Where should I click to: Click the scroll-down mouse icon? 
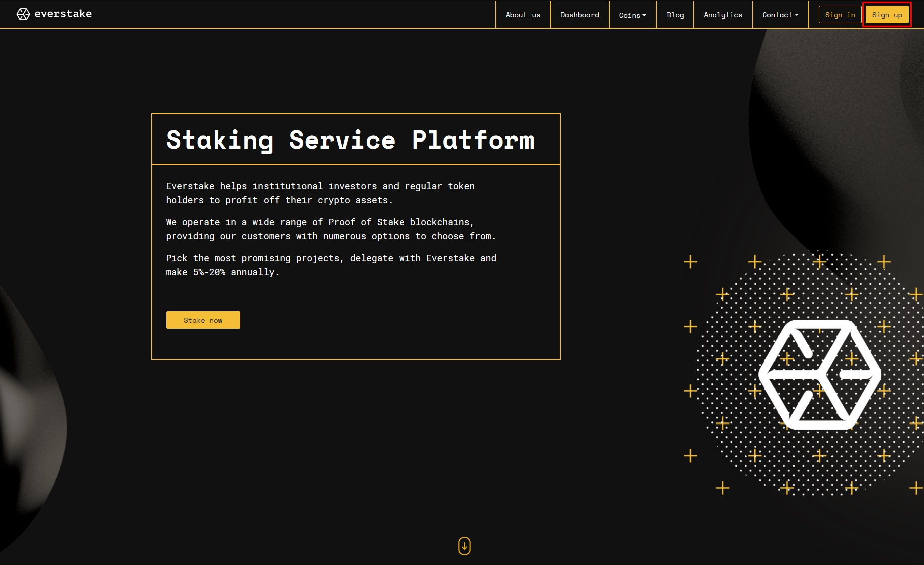(x=464, y=546)
